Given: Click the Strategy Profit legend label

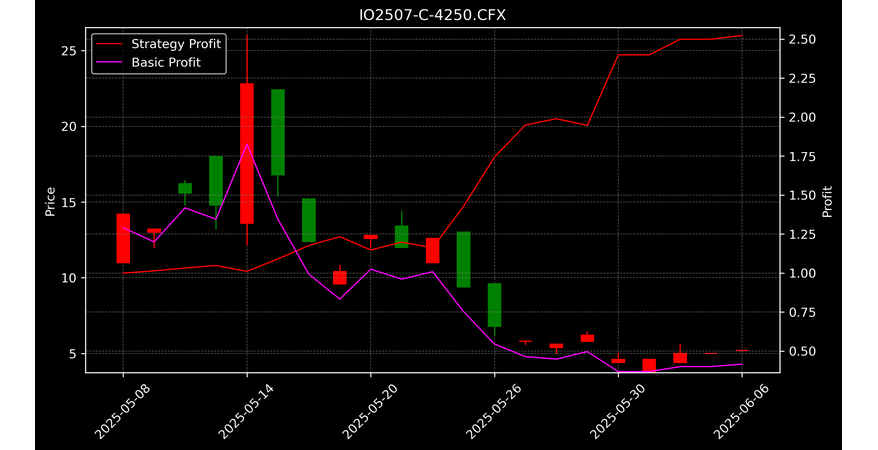Looking at the screenshot, I should pos(176,44).
